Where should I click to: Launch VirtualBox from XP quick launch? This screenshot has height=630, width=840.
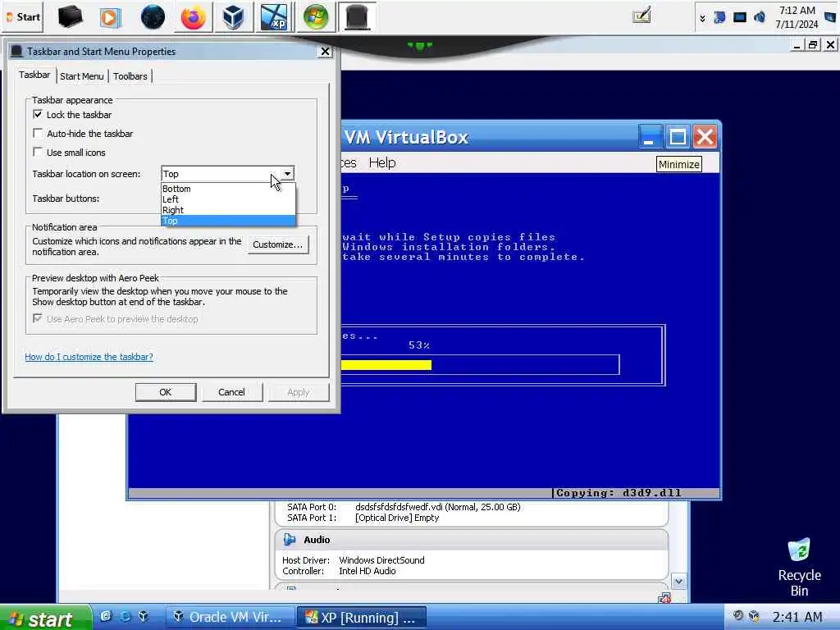(144, 616)
